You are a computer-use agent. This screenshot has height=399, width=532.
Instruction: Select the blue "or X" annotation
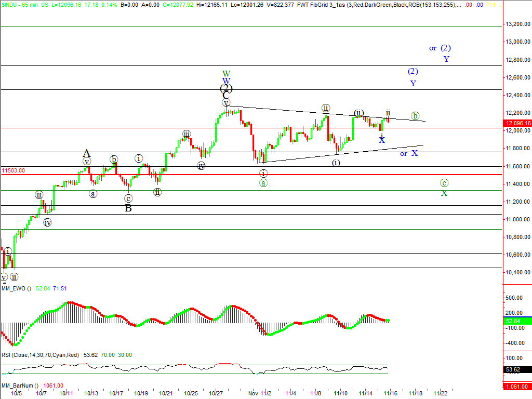tap(409, 153)
